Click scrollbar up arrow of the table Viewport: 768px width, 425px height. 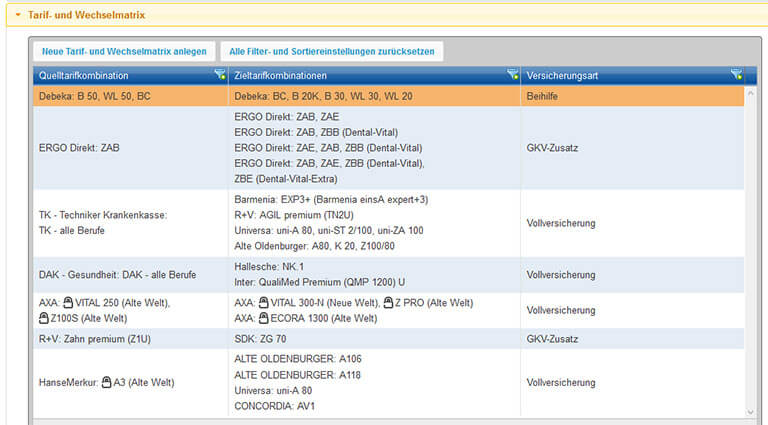(750, 92)
